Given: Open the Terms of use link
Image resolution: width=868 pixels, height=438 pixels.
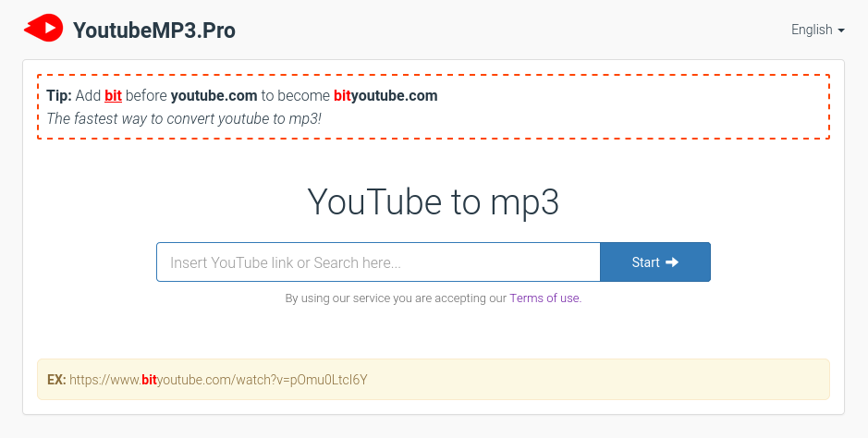Looking at the screenshot, I should (x=544, y=298).
